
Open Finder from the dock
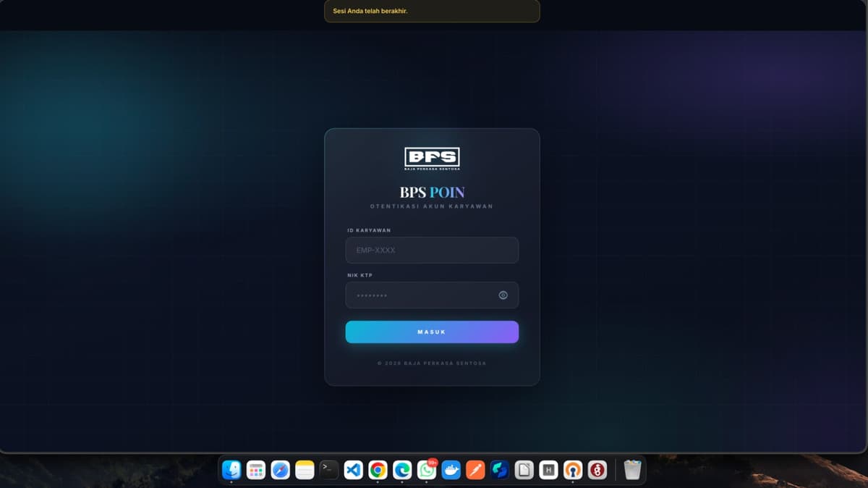231,470
